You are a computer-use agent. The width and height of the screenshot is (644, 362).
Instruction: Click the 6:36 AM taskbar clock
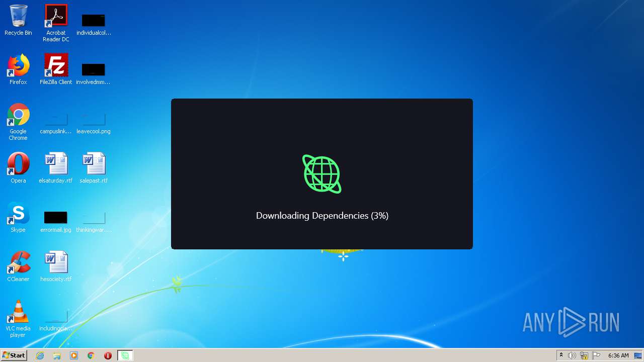pyautogui.click(x=618, y=355)
